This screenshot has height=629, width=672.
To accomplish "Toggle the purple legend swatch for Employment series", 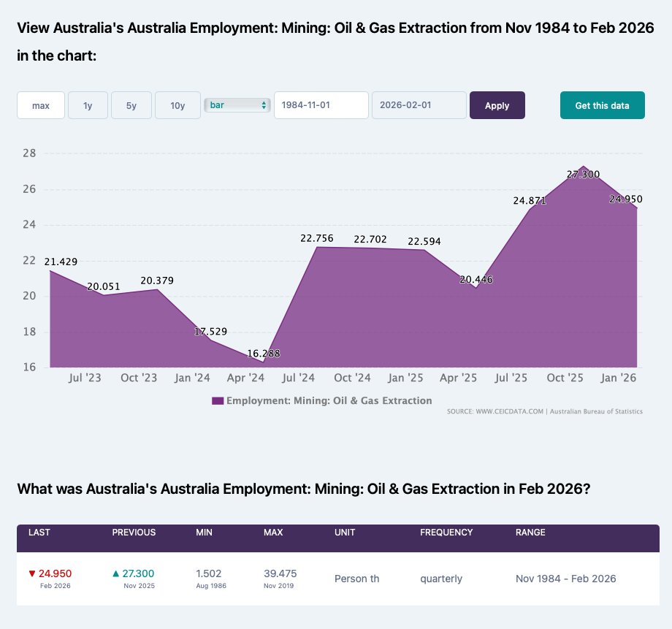I will click(x=218, y=401).
